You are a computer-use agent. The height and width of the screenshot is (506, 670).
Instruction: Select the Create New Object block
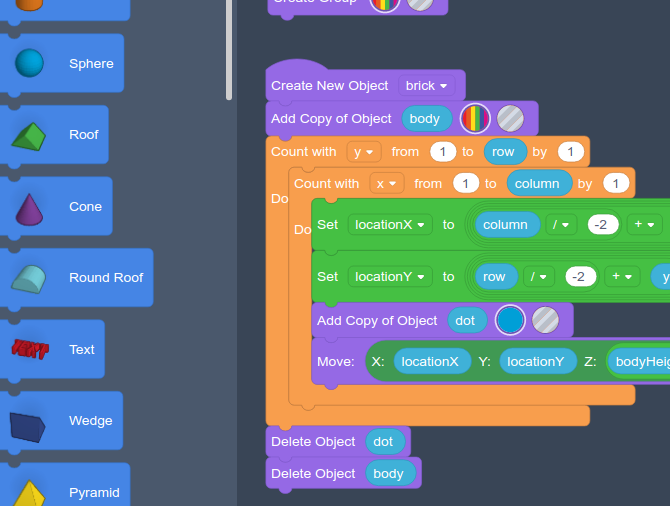(x=329, y=86)
